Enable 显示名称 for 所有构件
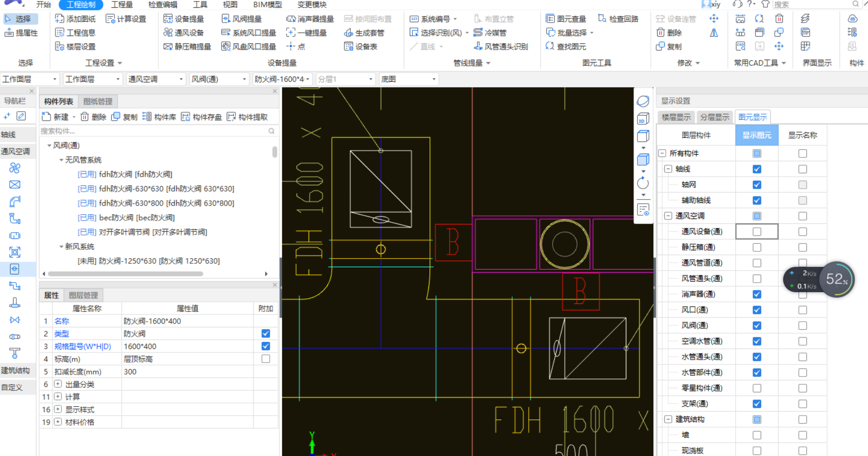Viewport: 868px width, 456px height. click(x=803, y=154)
